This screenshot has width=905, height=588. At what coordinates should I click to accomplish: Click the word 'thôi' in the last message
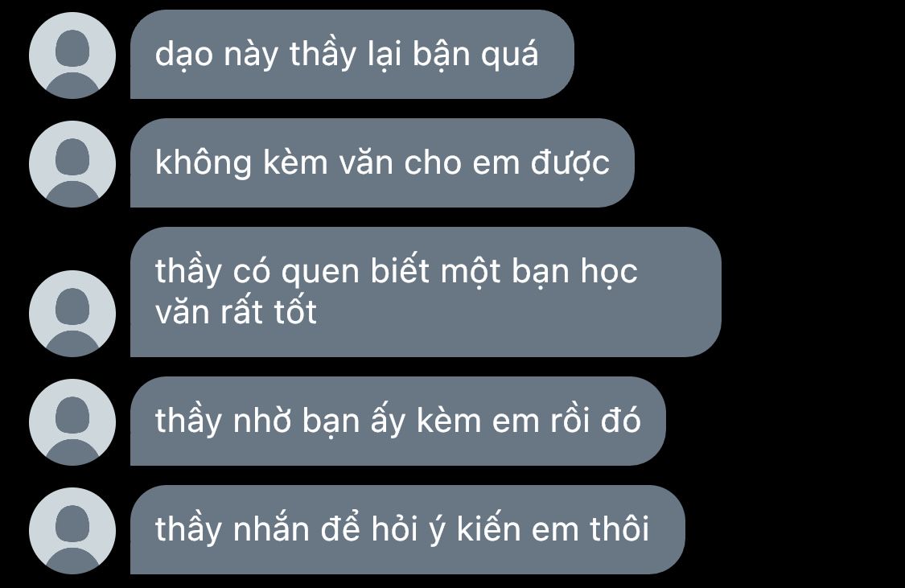619,528
